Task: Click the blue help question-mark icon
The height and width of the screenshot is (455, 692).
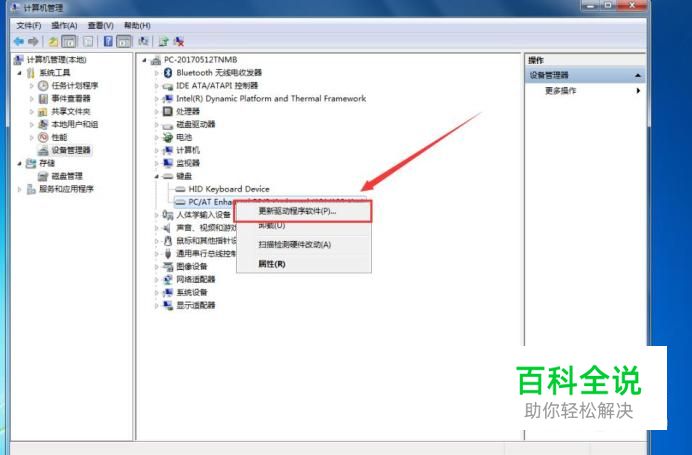Action: coord(108,41)
